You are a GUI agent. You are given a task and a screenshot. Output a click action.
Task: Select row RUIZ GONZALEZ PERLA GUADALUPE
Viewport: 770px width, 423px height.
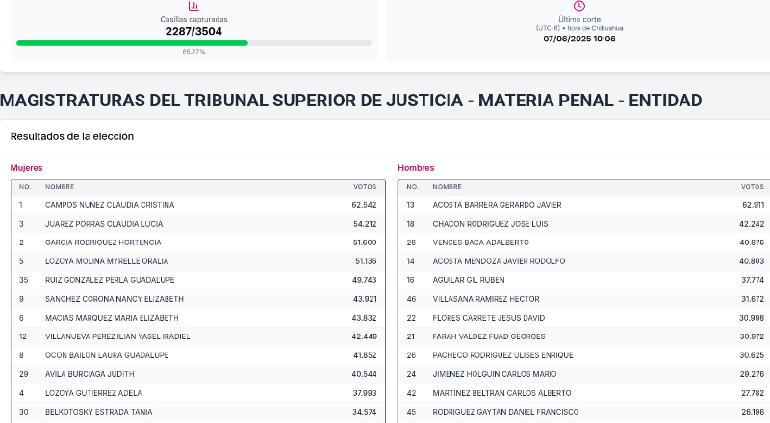coord(198,280)
